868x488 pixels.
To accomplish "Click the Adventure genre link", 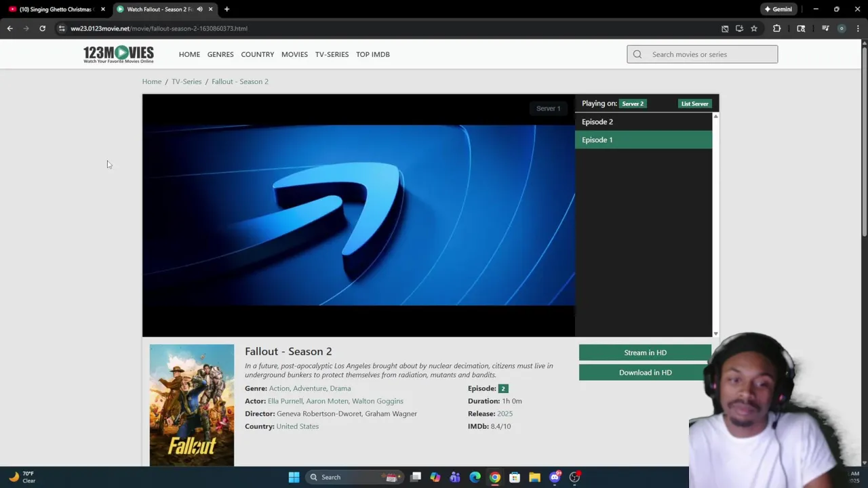I will coord(309,388).
